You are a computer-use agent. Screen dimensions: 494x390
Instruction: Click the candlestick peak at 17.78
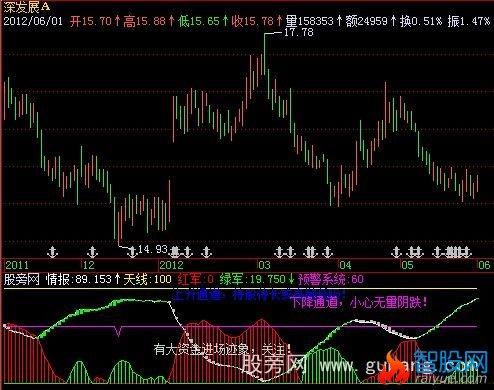click(264, 53)
